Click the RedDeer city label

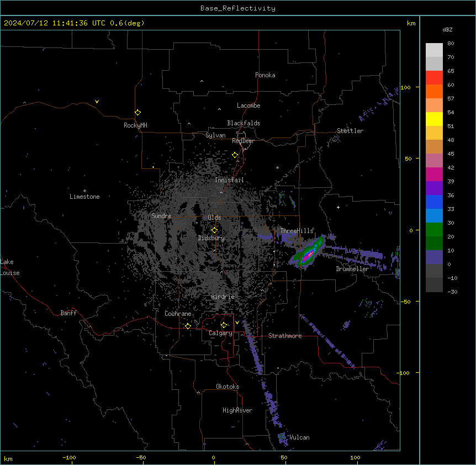[243, 141]
